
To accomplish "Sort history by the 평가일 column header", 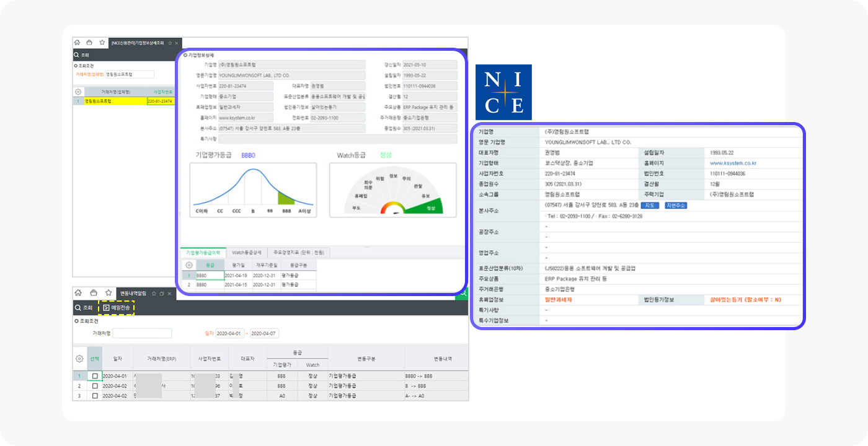I will pyautogui.click(x=237, y=265).
